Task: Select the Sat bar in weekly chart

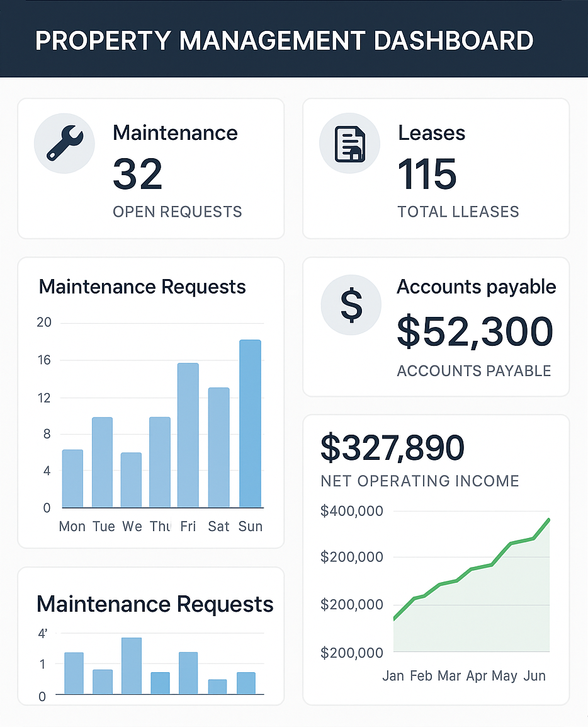Action: [218, 447]
